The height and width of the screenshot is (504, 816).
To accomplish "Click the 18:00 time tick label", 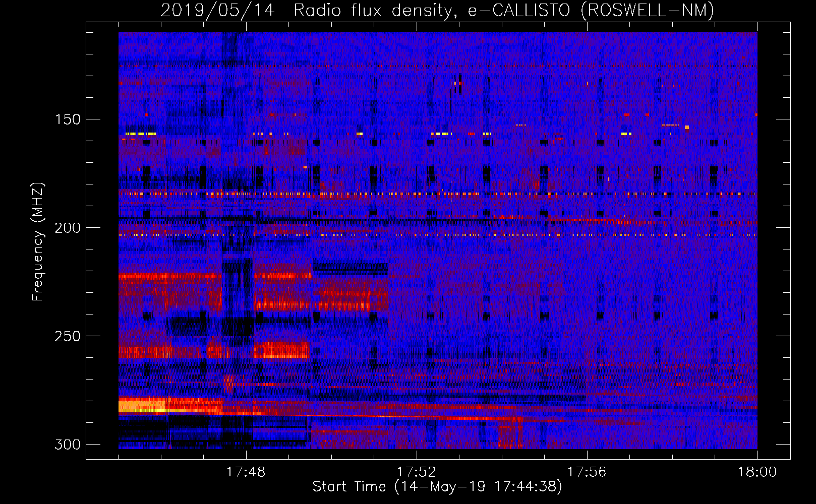I will tap(757, 472).
